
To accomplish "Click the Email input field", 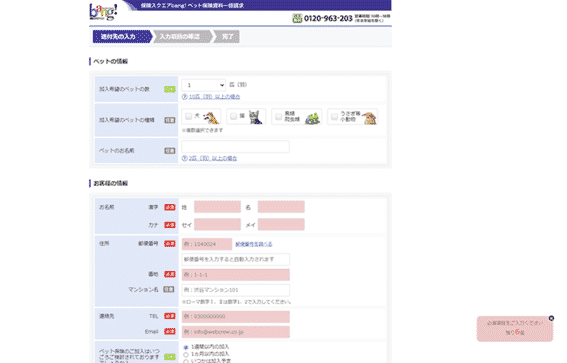I will 235,332.
